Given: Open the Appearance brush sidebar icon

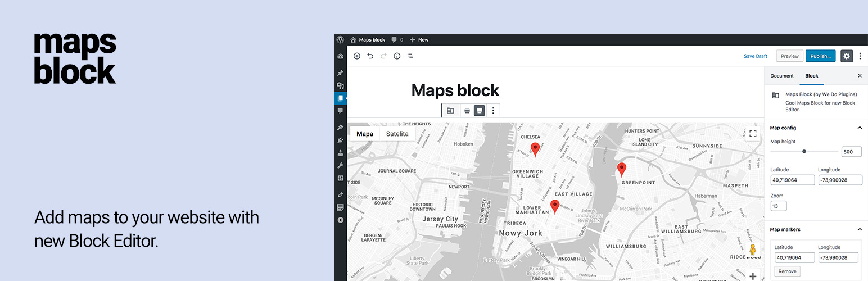Looking at the screenshot, I should point(340,128).
